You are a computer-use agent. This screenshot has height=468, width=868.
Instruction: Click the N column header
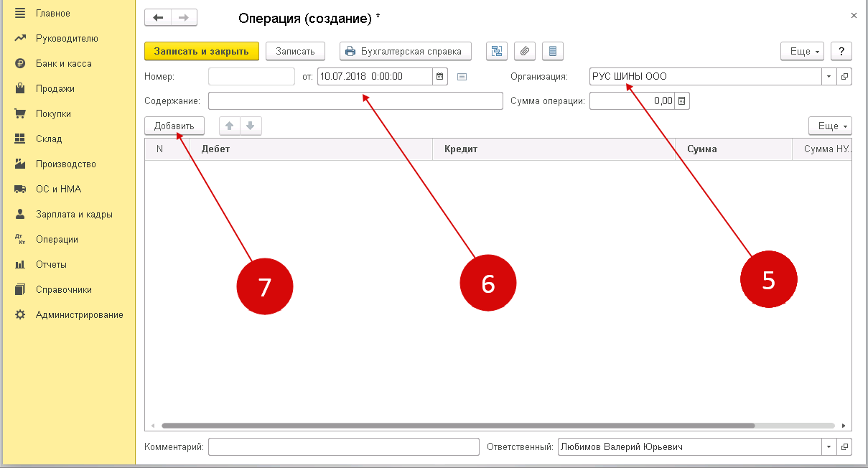pos(167,149)
